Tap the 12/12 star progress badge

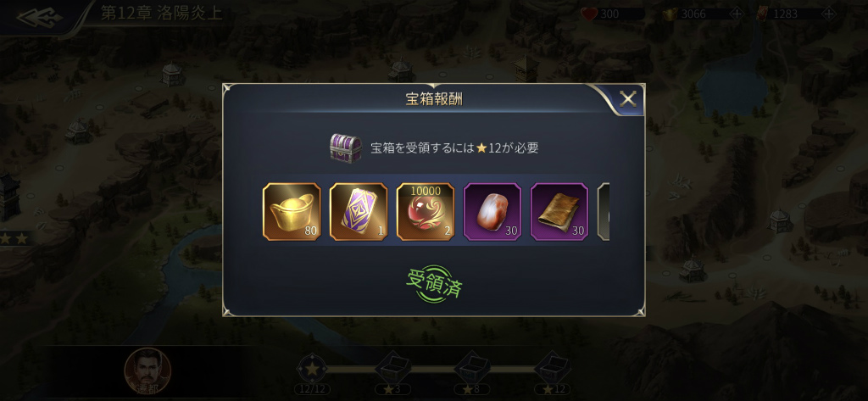tap(312, 373)
